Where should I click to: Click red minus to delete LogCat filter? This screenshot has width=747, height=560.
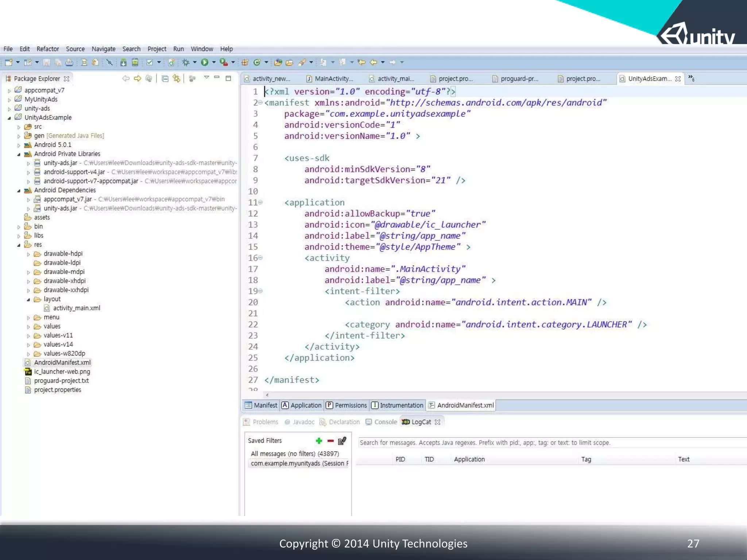point(330,441)
